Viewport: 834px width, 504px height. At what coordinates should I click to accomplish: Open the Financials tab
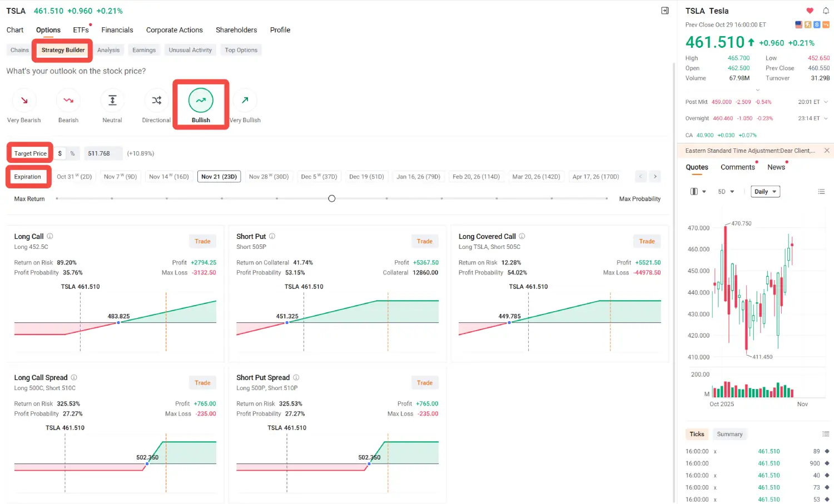117,30
